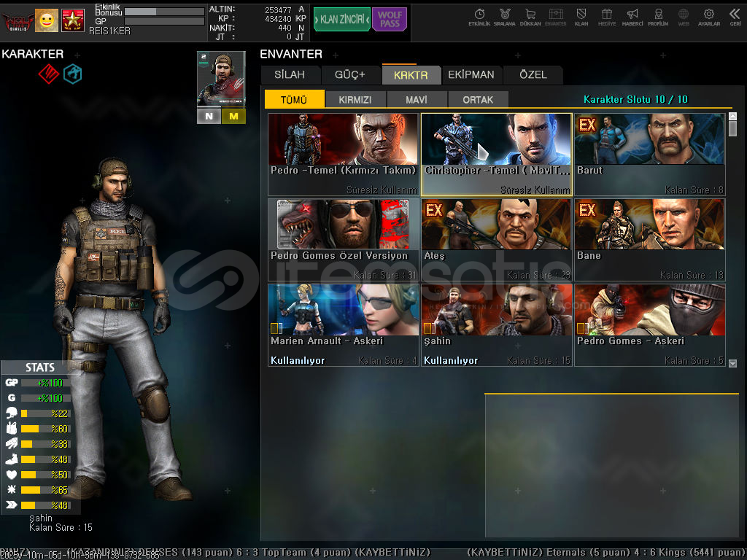The image size is (747, 560).
Task: Switch to the GÜÇ+ tab
Action: [x=349, y=75]
